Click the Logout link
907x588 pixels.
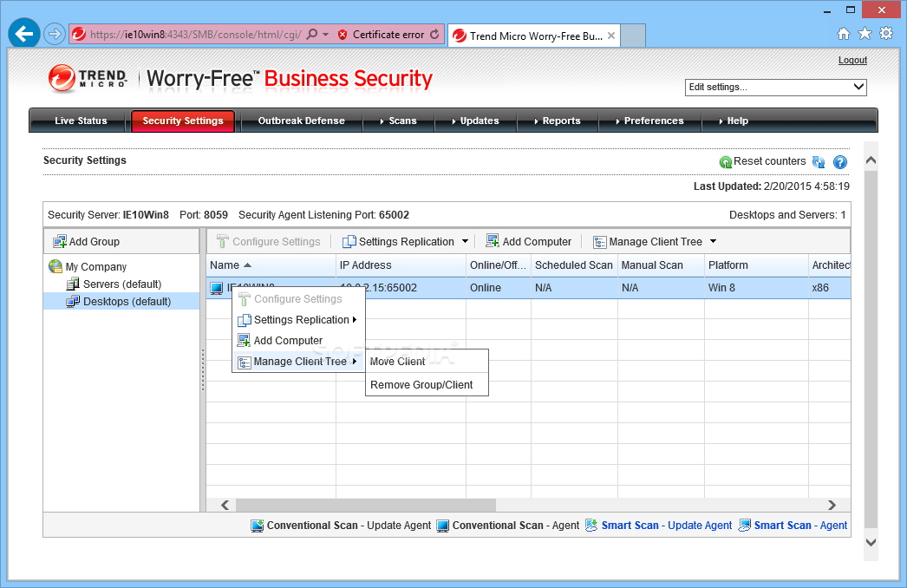[x=852, y=60]
